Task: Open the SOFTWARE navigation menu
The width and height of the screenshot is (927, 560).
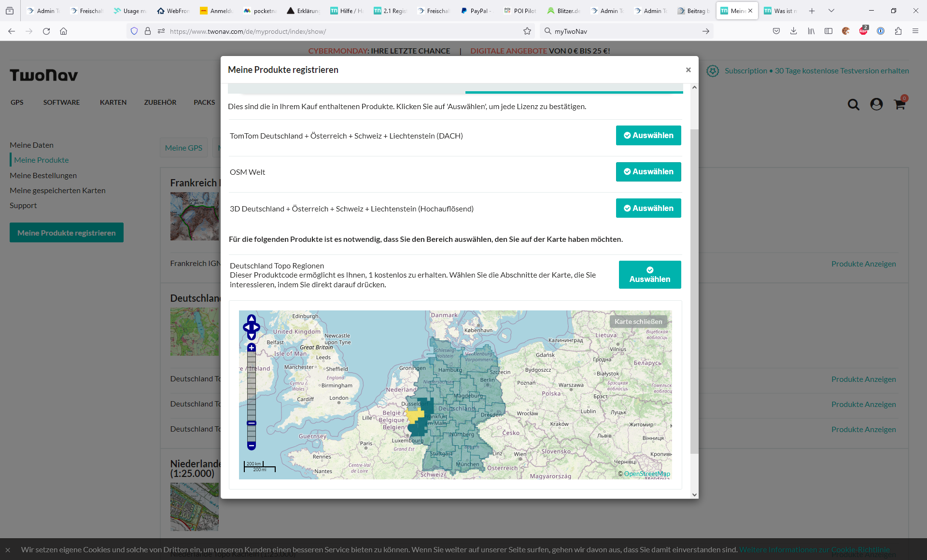Action: (61, 102)
